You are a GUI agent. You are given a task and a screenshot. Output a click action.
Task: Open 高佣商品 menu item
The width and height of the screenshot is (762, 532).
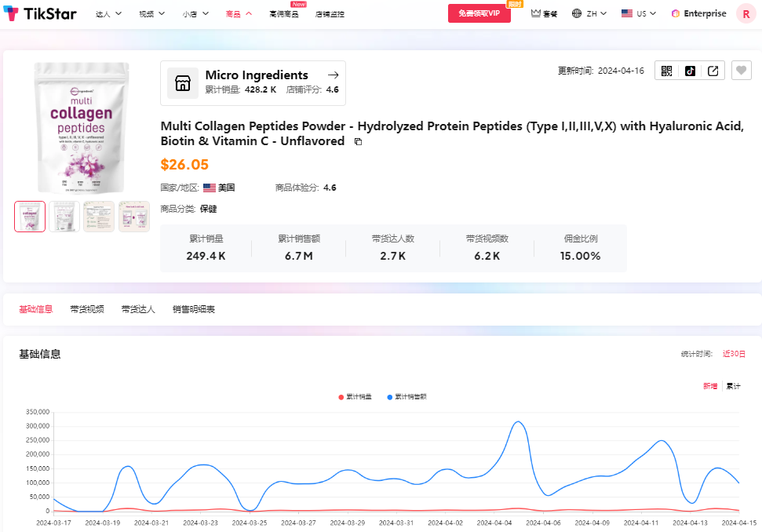click(x=284, y=14)
